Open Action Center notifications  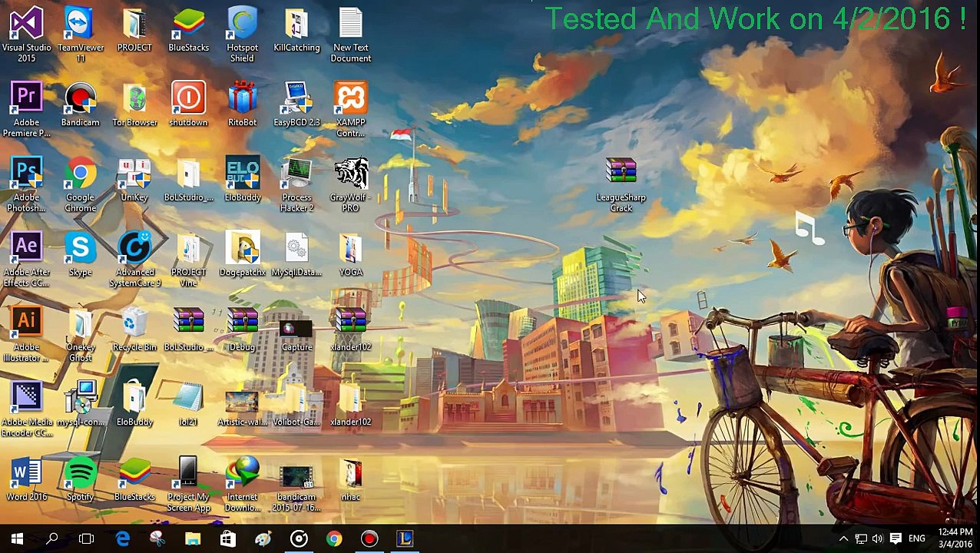click(896, 539)
